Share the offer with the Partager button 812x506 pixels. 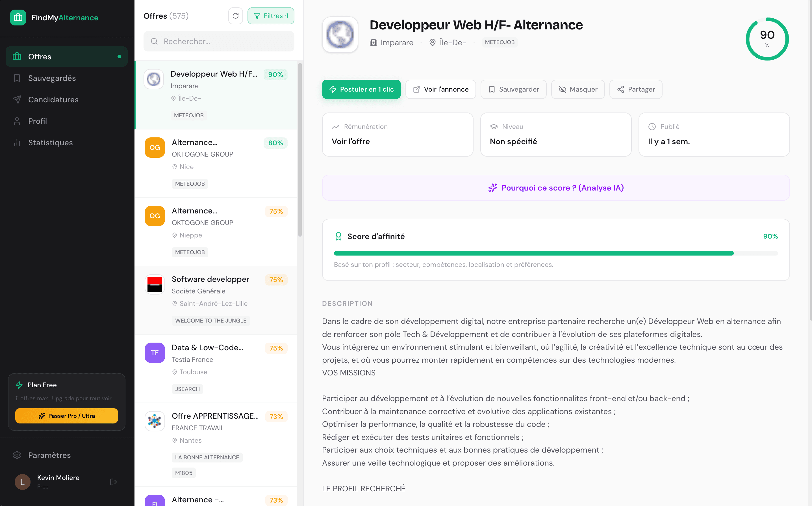coord(636,89)
